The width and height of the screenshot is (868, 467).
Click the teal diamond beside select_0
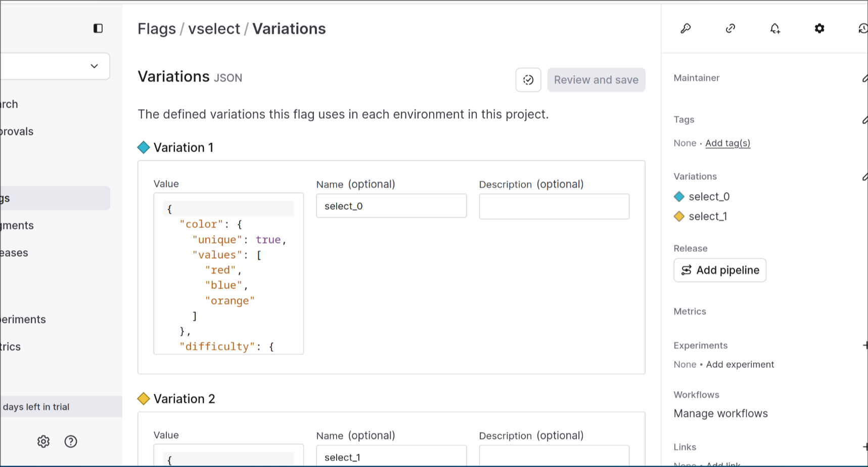tap(679, 197)
